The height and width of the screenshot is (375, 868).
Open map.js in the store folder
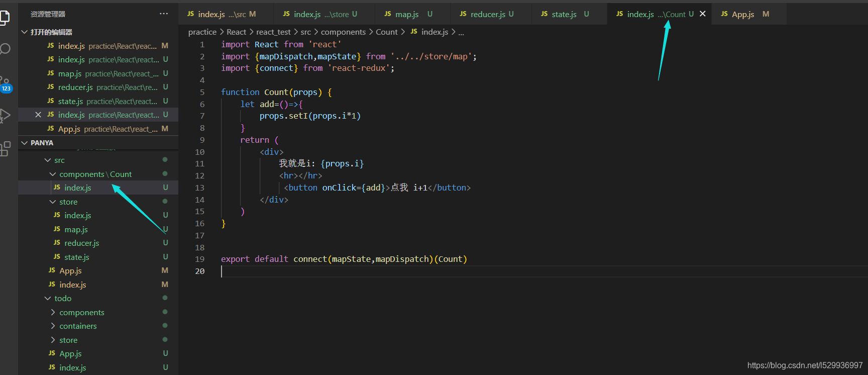pyautogui.click(x=98, y=229)
